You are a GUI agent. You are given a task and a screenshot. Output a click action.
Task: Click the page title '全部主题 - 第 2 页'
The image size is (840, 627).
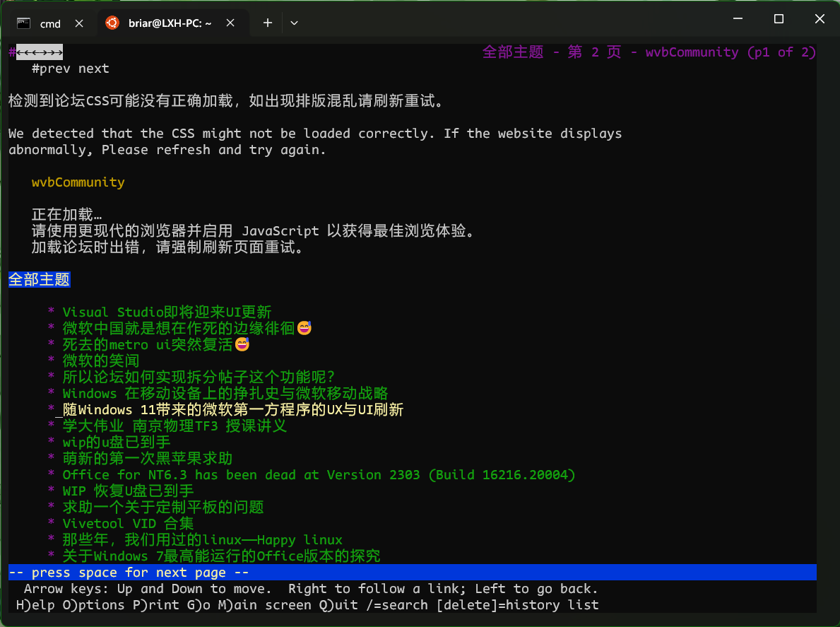pyautogui.click(x=552, y=52)
